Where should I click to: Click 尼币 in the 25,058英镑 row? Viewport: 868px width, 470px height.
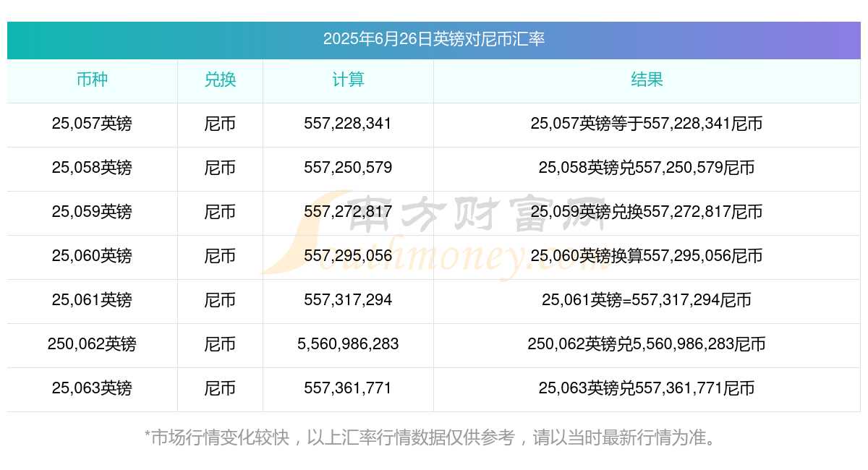point(220,168)
